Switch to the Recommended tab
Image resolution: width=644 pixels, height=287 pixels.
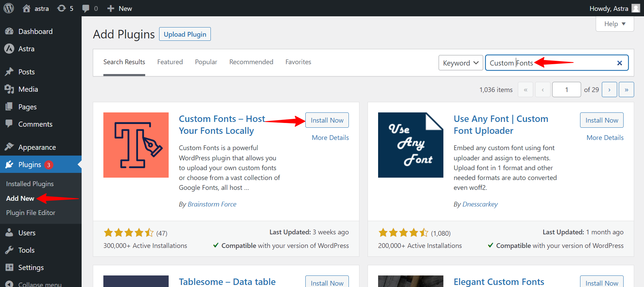click(251, 62)
